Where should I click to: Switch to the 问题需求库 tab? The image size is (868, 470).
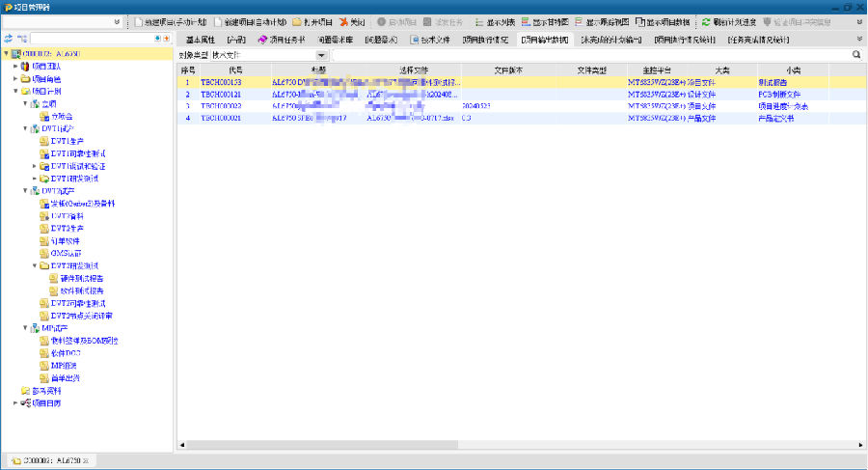pyautogui.click(x=336, y=40)
